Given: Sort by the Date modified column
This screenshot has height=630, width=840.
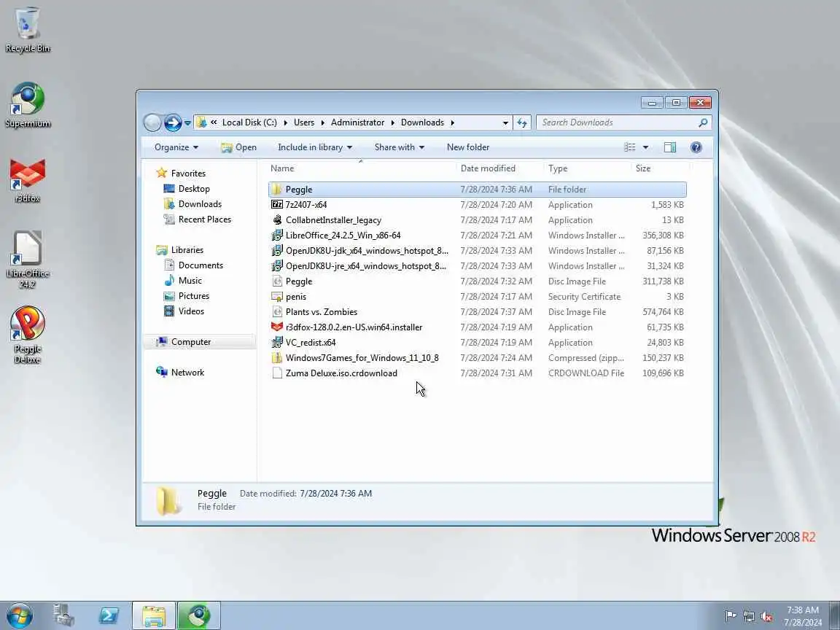Looking at the screenshot, I should [500, 168].
